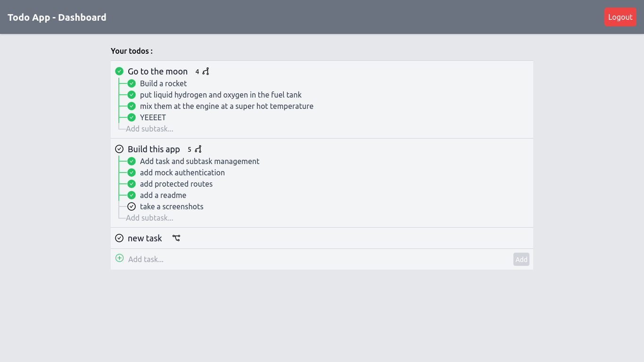This screenshot has height=362, width=644.
Task: Click the 'Add subtask...' field under 'Build this app'
Action: pyautogui.click(x=149, y=217)
